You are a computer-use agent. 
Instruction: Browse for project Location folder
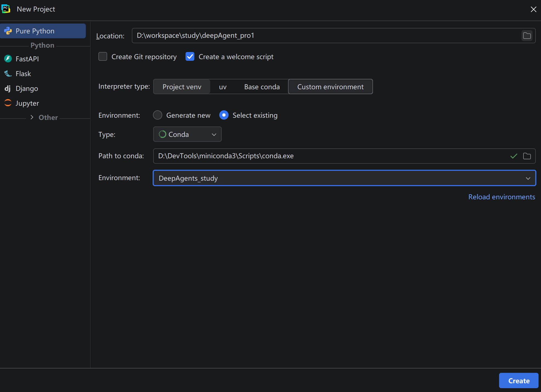click(x=527, y=36)
